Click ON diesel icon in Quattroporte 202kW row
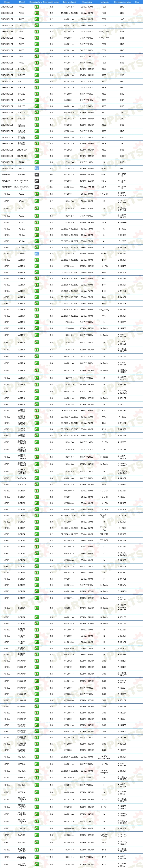 click(x=36, y=187)
